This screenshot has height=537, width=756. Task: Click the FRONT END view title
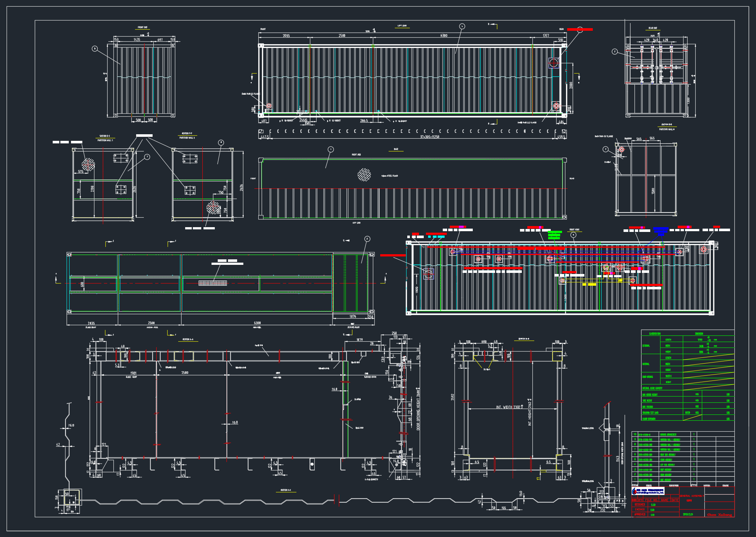click(143, 27)
